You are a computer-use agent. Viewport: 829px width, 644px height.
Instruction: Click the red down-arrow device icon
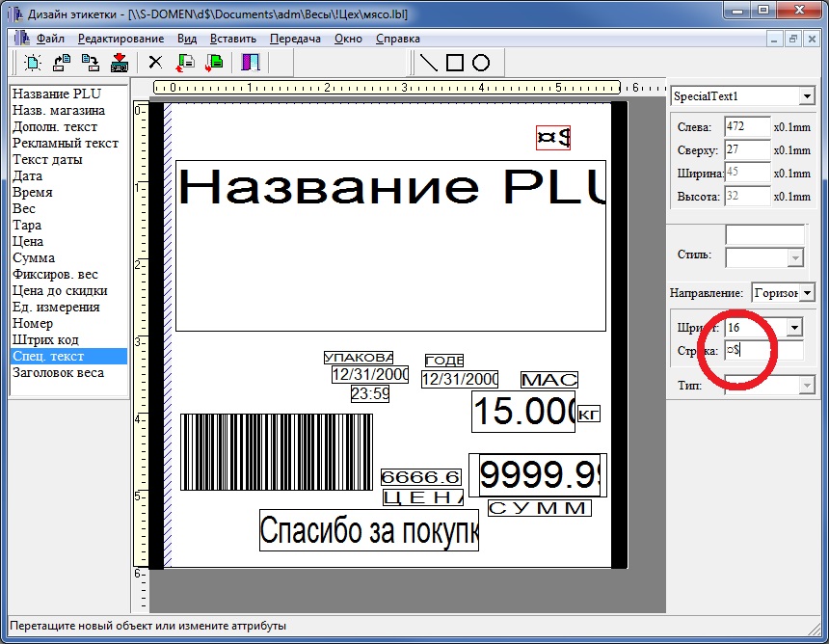[x=120, y=63]
